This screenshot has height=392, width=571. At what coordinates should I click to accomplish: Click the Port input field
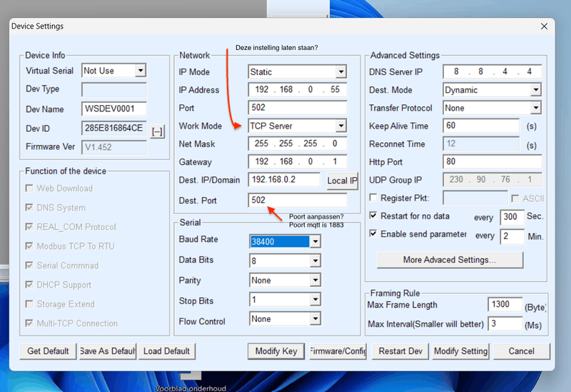pos(297,108)
